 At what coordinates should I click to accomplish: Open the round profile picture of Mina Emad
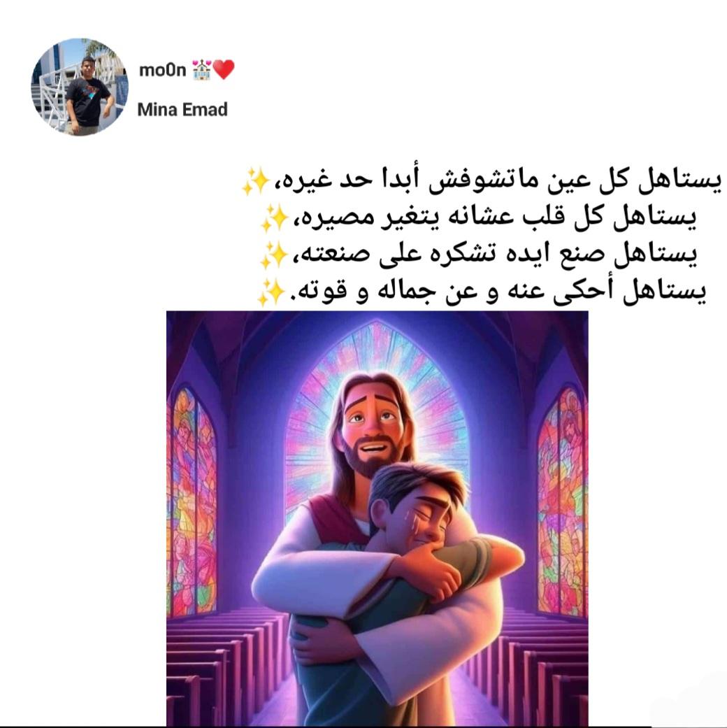click(x=80, y=87)
